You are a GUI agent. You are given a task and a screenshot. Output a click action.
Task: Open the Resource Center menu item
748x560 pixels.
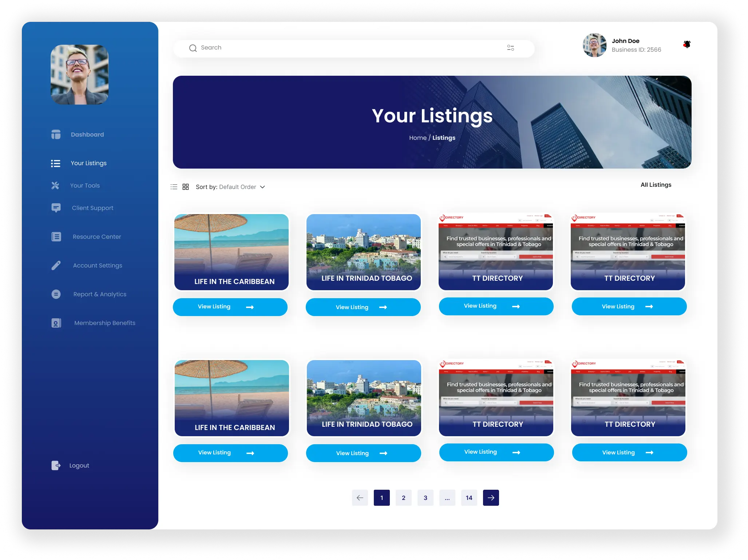pyautogui.click(x=96, y=237)
